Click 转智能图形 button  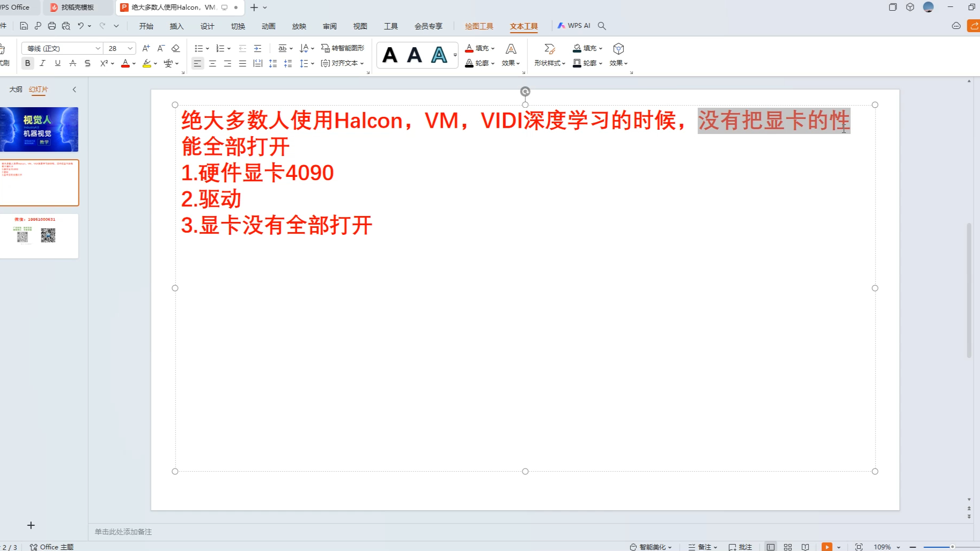coord(342,48)
